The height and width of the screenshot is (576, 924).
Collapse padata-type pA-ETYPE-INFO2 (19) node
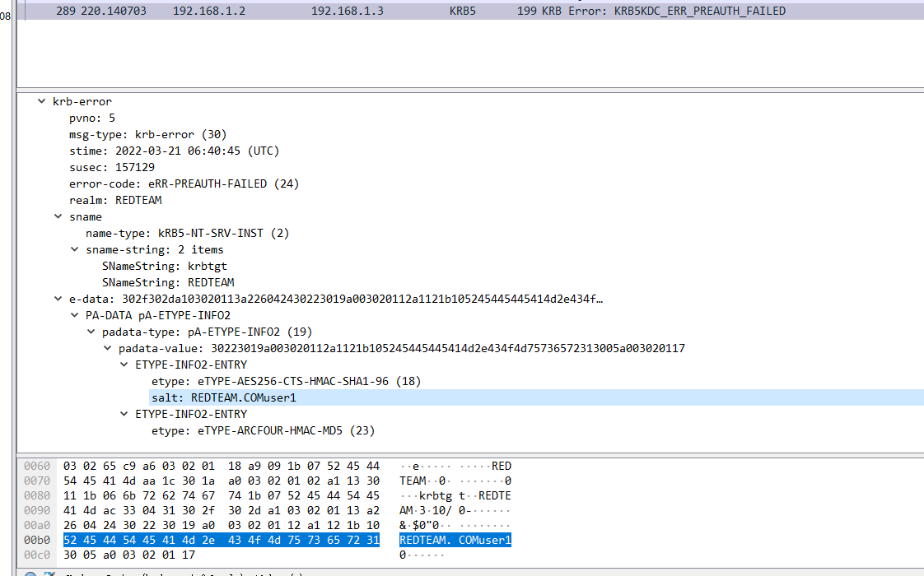click(91, 332)
